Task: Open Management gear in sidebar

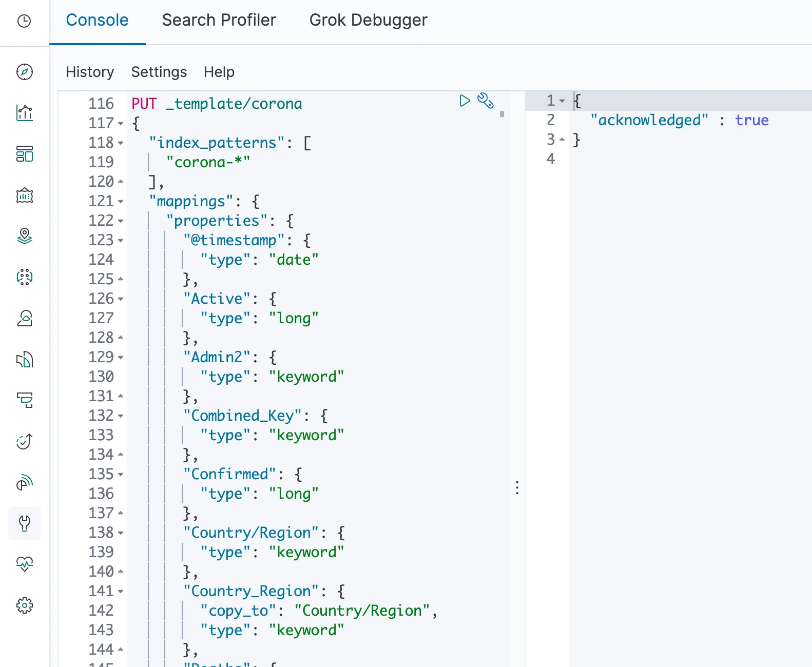Action: (x=25, y=605)
